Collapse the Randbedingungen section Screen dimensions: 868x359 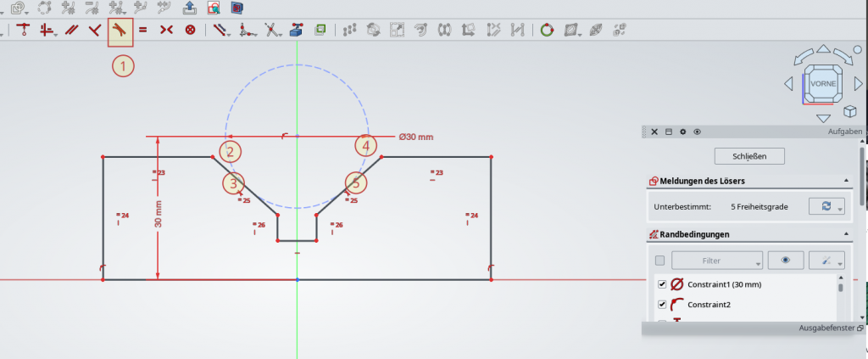845,234
